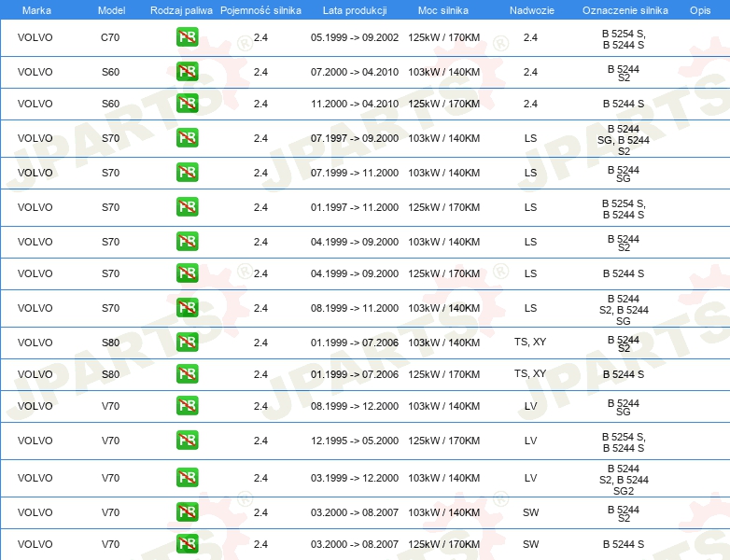This screenshot has width=730, height=560.
Task: Click the fuel icon in the S80 125kW row
Action: [187, 373]
